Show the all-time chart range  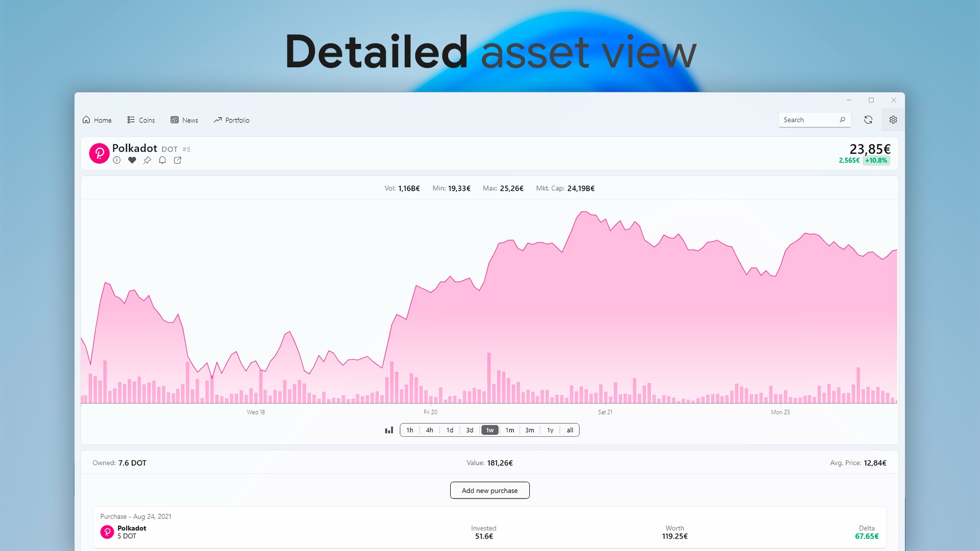pyautogui.click(x=570, y=430)
